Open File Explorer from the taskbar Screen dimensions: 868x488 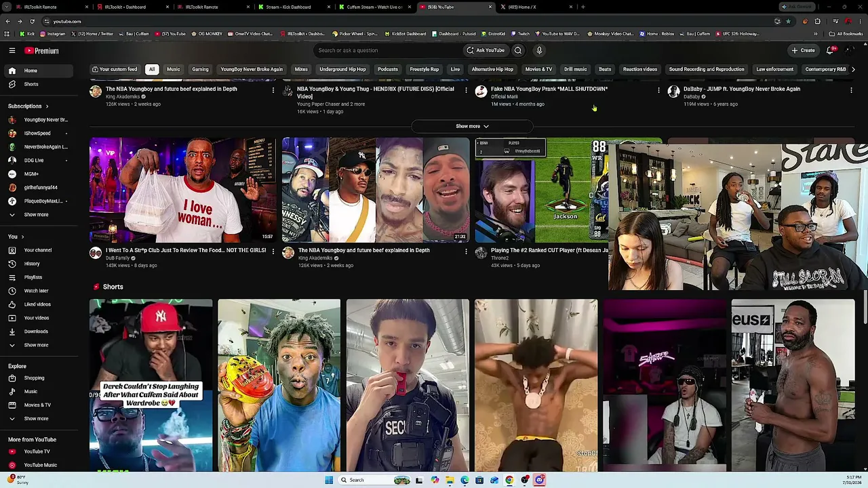[x=450, y=480]
